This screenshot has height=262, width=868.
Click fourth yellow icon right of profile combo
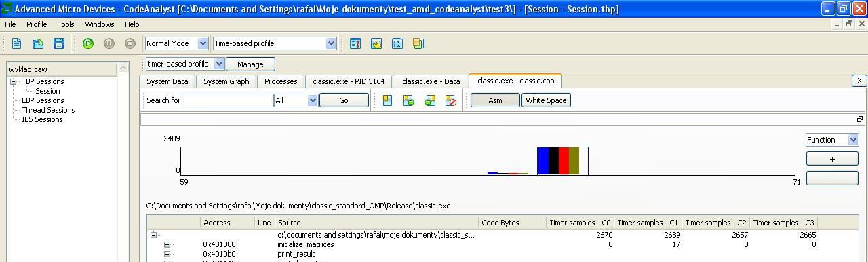418,43
